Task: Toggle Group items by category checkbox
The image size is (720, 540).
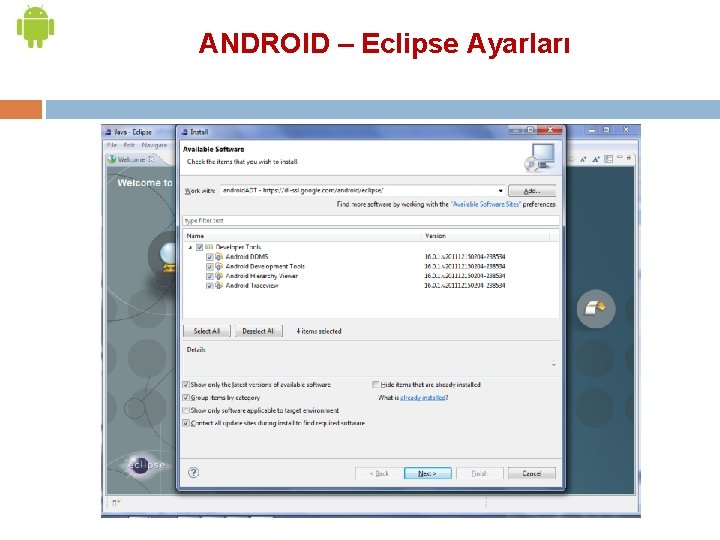Action: pos(186,398)
